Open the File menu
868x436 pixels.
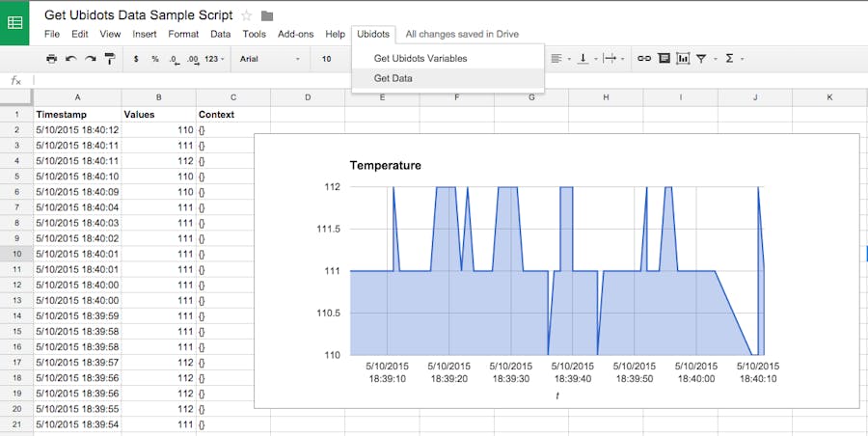51,34
